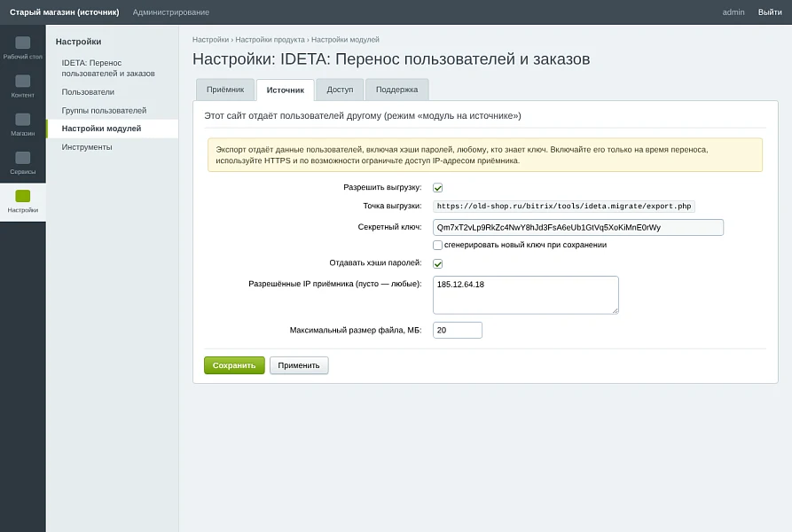
Task: Focus the Секретный ключ input field
Action: click(578, 228)
